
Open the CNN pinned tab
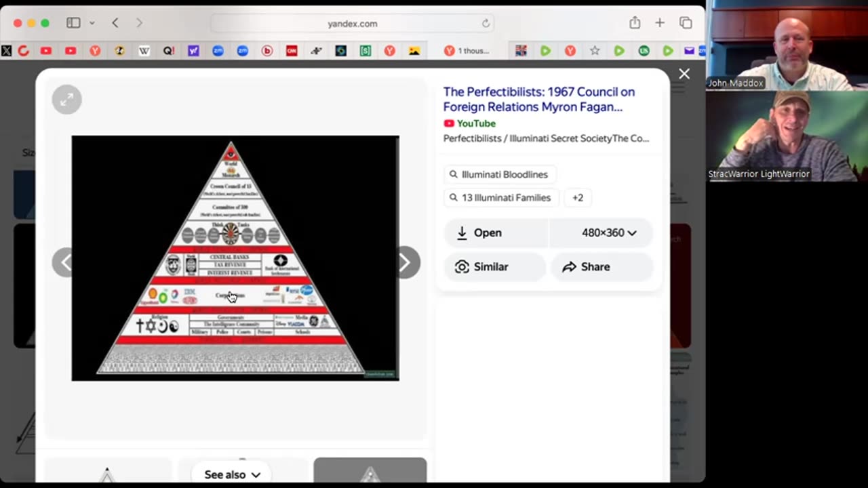(292, 51)
